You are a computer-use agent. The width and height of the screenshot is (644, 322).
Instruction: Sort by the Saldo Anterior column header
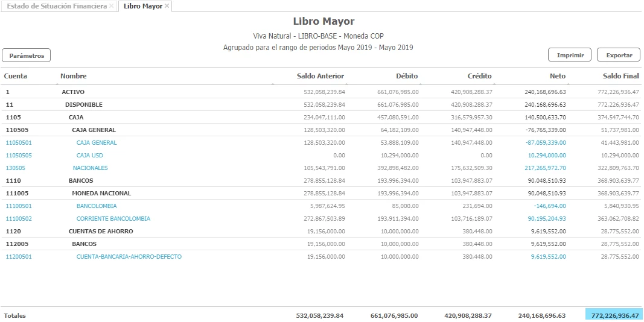coord(320,76)
